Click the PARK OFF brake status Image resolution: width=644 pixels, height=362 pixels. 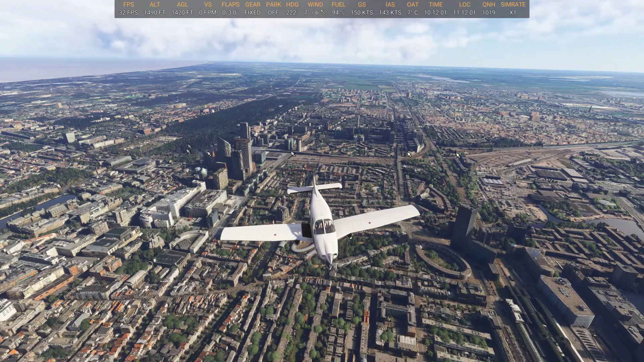click(x=273, y=12)
